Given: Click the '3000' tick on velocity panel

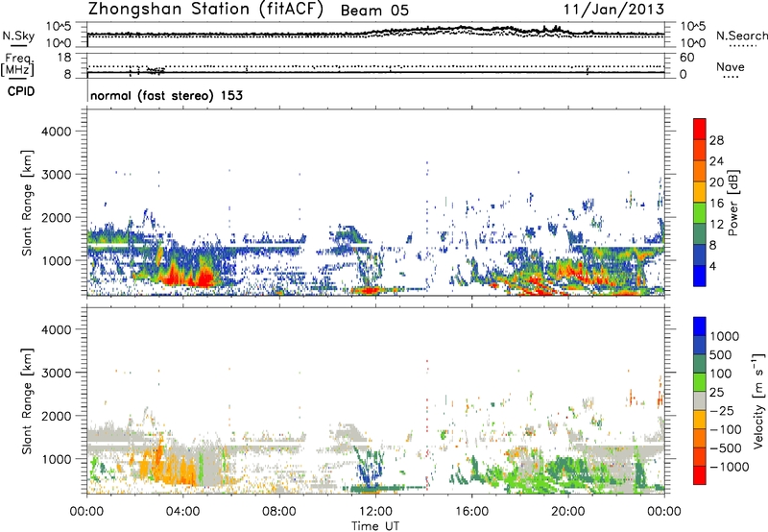Looking at the screenshot, I should 56,373.
